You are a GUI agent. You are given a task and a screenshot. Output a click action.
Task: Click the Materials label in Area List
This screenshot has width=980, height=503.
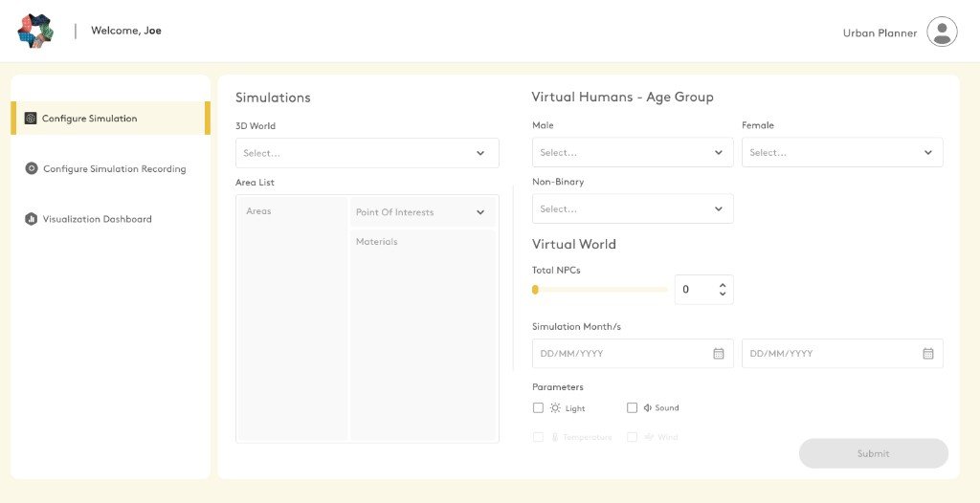(x=377, y=242)
